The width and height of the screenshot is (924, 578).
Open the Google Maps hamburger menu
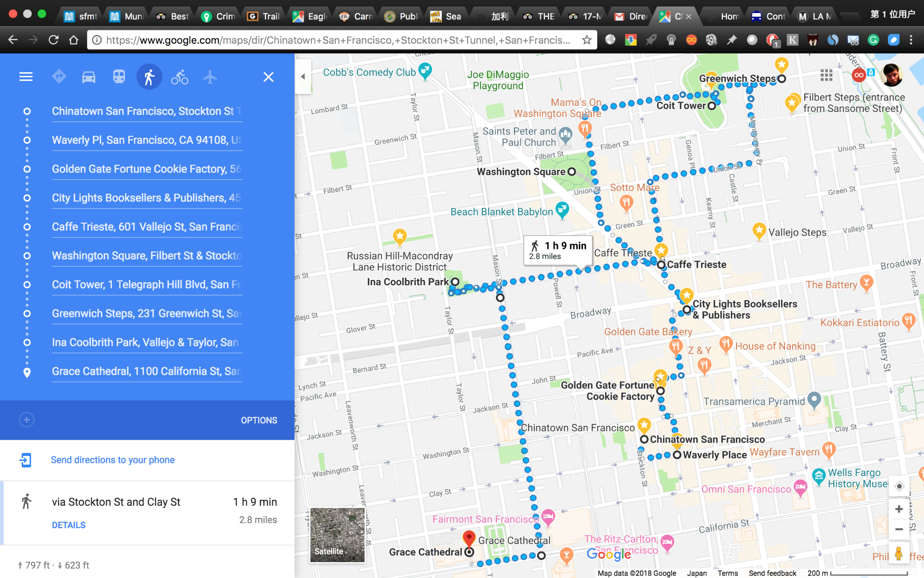pyautogui.click(x=26, y=77)
